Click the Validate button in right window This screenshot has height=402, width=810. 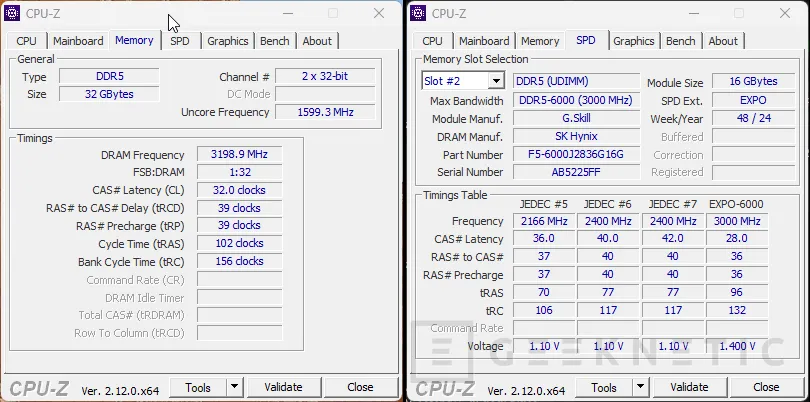[x=689, y=387]
